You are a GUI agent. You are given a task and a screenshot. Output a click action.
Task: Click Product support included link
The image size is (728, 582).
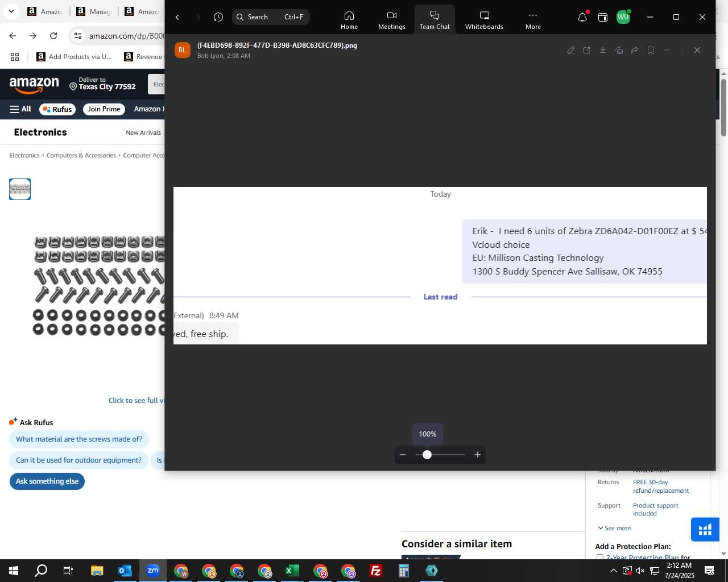tap(656, 509)
